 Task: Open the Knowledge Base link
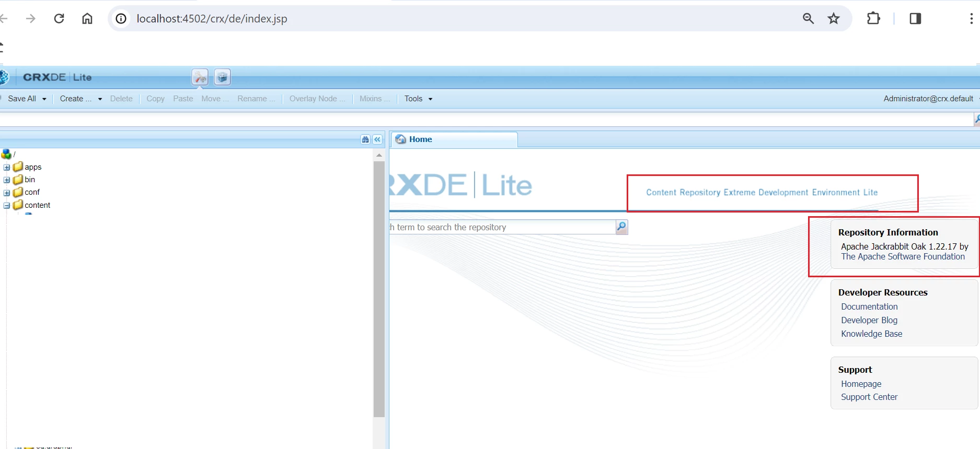click(x=871, y=334)
